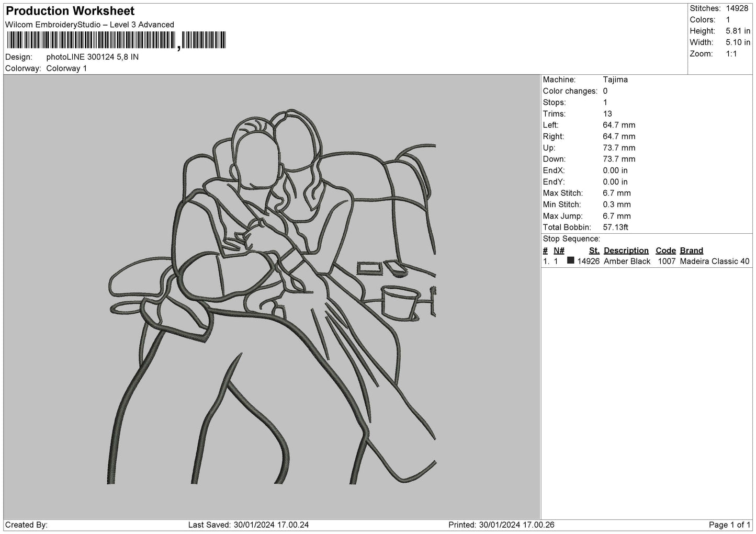
Task: Click the 'Brand' column header
Action: [692, 251]
